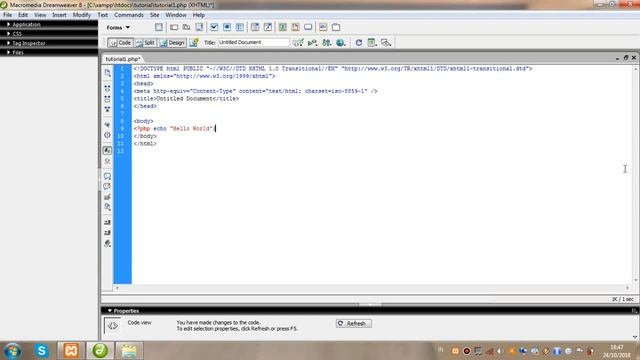Insert a Label form element
The height and width of the screenshot is (360, 640).
(323, 27)
